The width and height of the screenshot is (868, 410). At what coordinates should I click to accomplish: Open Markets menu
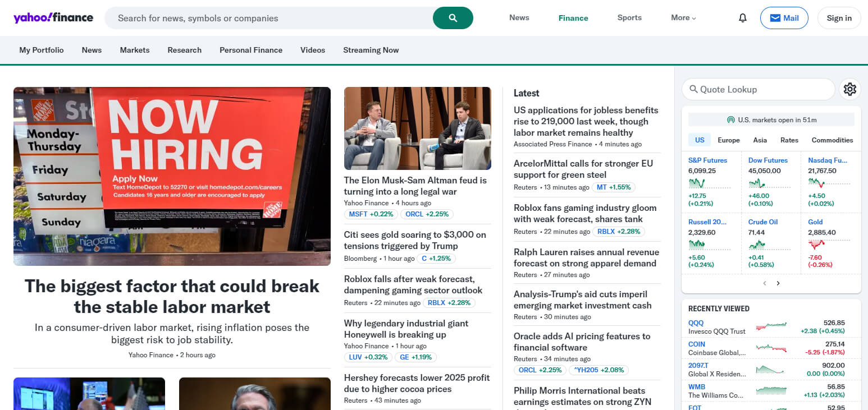135,50
